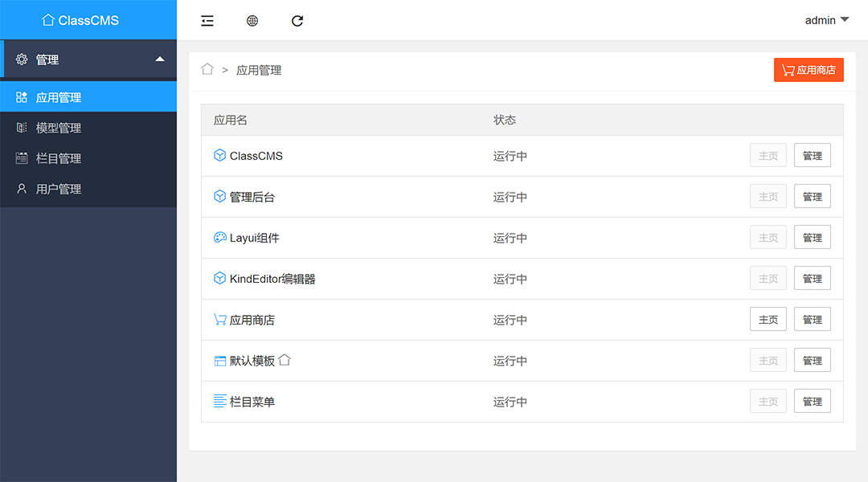Click the globe icon in the toolbar
The width and height of the screenshot is (868, 482).
tap(252, 20)
